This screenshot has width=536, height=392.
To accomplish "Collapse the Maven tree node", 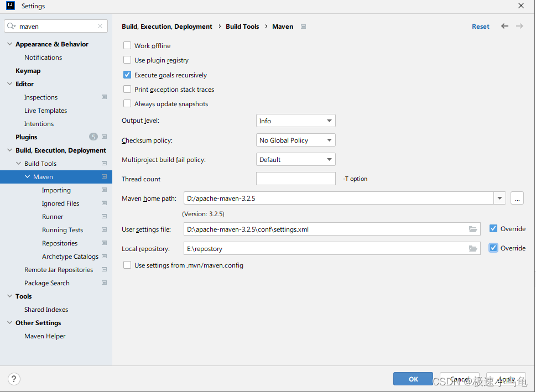I will (x=27, y=177).
